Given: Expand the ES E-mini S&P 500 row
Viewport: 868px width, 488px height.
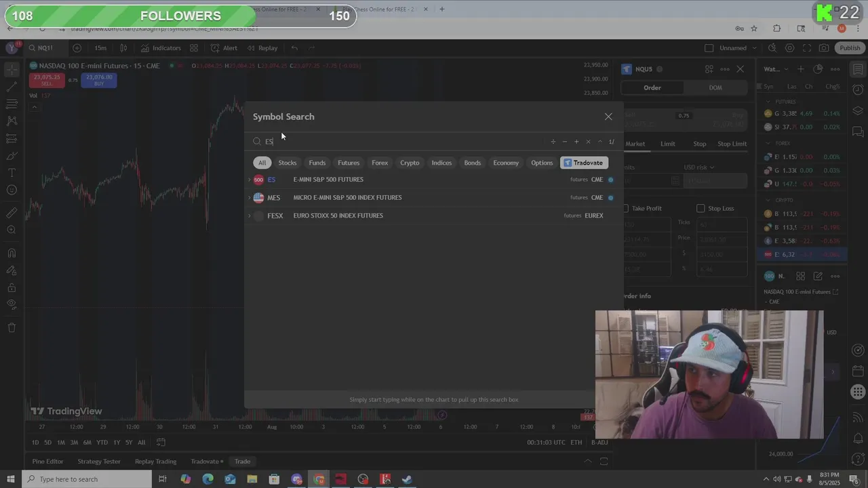Looking at the screenshot, I should [249, 180].
